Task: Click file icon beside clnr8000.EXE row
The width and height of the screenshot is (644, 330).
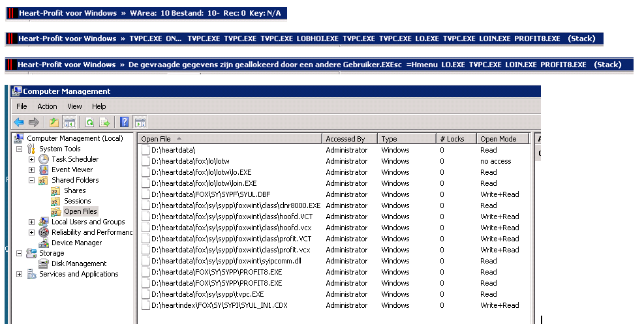Action: (x=146, y=205)
